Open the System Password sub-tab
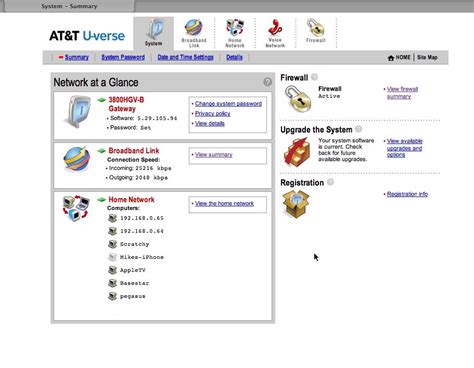This screenshot has width=474, height=368. (123, 57)
